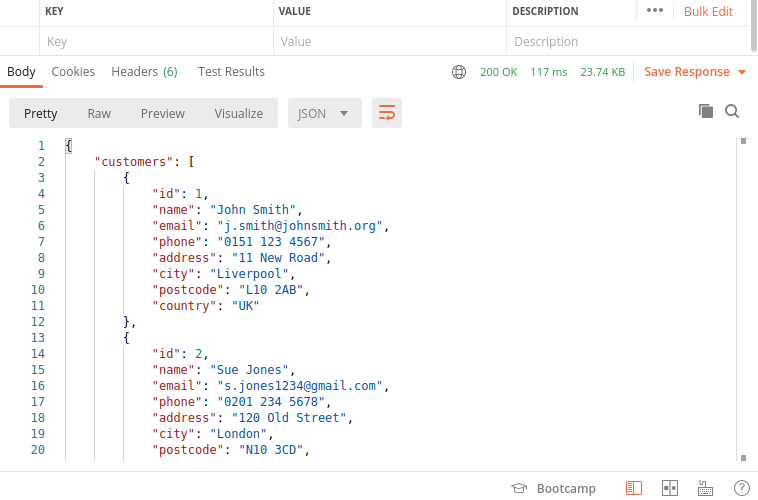Click the Bulk Edit link
Screen dimensions: 758x500
click(708, 12)
